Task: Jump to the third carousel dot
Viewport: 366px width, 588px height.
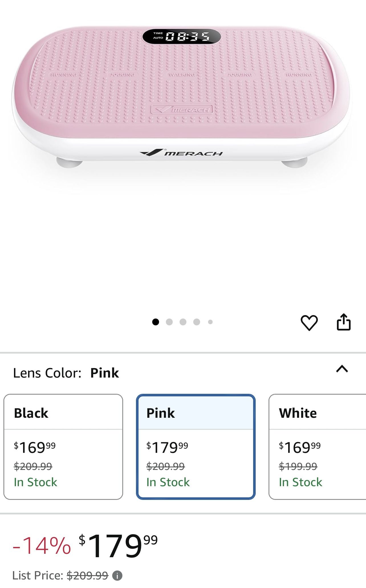Action: point(183,322)
